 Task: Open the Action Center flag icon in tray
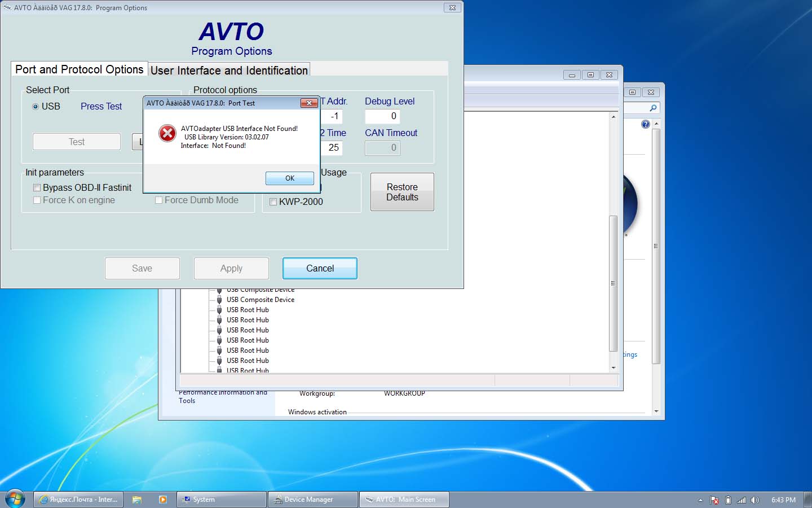click(x=714, y=500)
